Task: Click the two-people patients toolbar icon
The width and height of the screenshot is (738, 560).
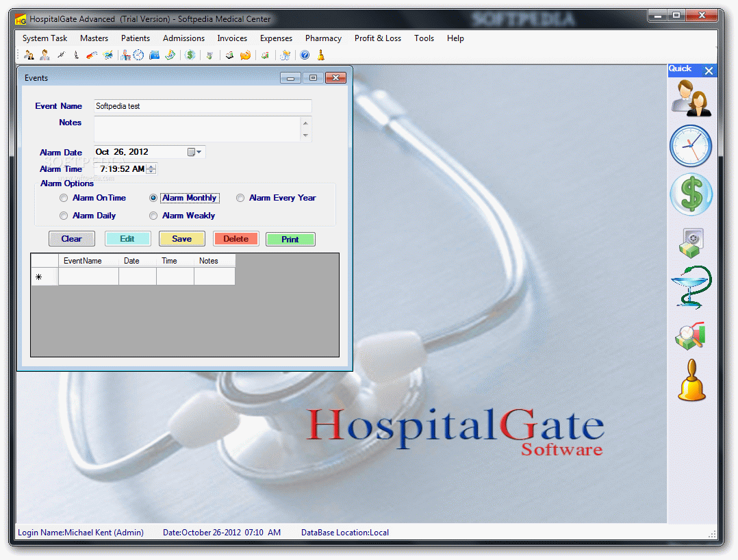Action: click(29, 55)
